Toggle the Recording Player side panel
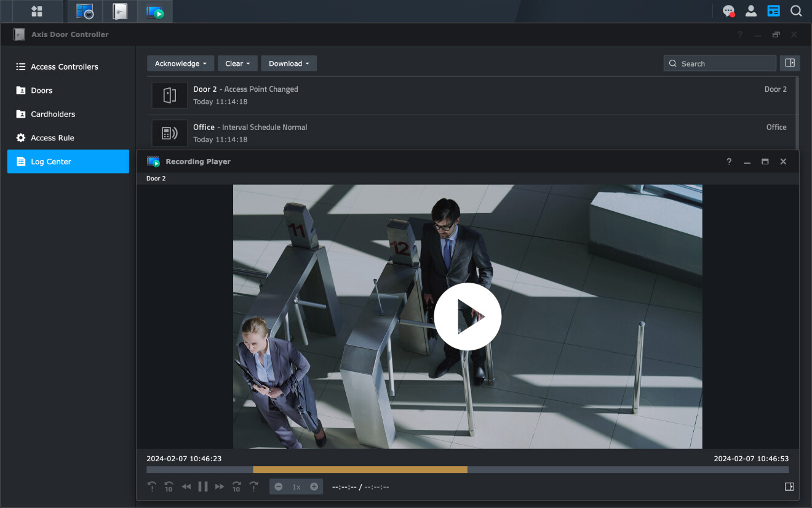Viewport: 812px width, 508px height. 789,486
